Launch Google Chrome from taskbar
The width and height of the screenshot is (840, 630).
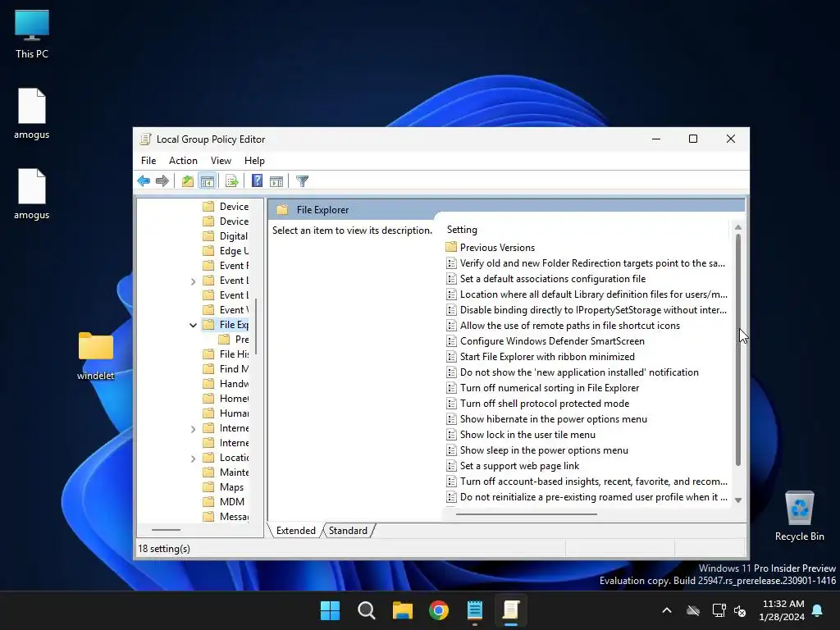click(439, 610)
